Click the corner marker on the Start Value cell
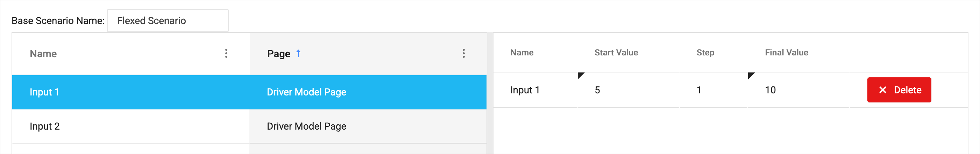Viewport: 980px width, 154px height. (580, 75)
